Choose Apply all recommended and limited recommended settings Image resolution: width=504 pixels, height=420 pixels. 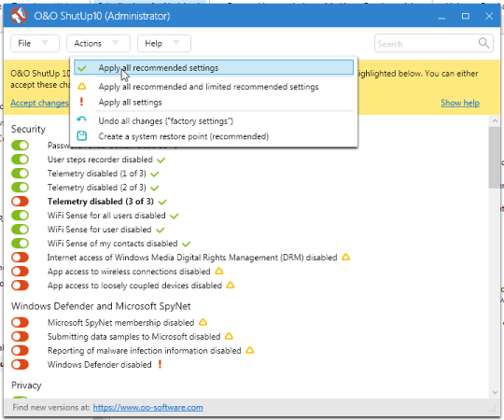[214, 87]
